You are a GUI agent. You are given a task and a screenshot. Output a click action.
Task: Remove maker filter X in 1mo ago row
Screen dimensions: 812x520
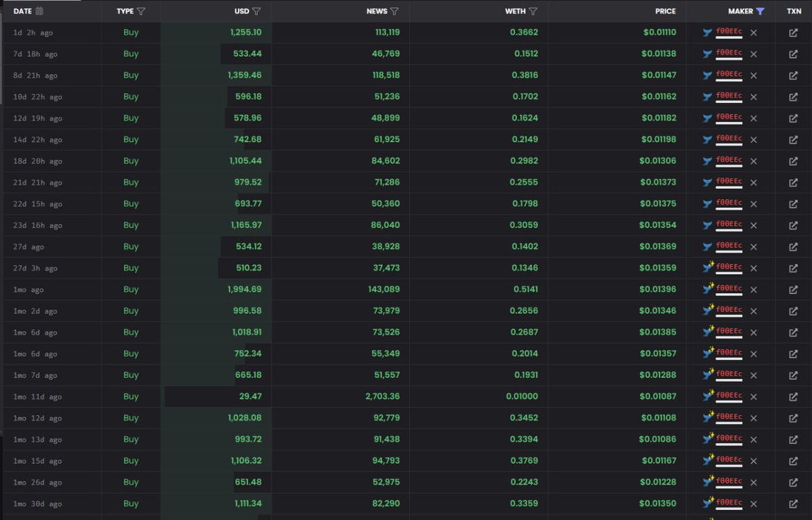tap(753, 290)
